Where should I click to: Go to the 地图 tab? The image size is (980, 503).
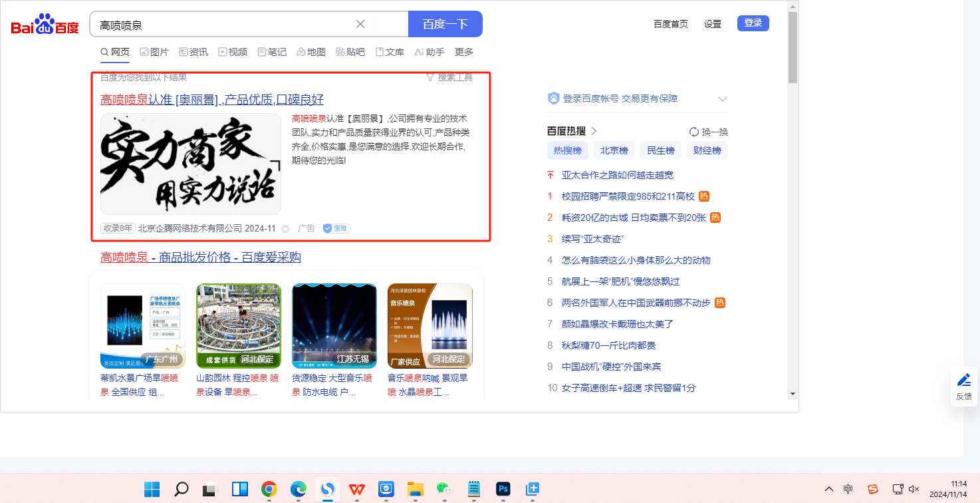pos(311,52)
